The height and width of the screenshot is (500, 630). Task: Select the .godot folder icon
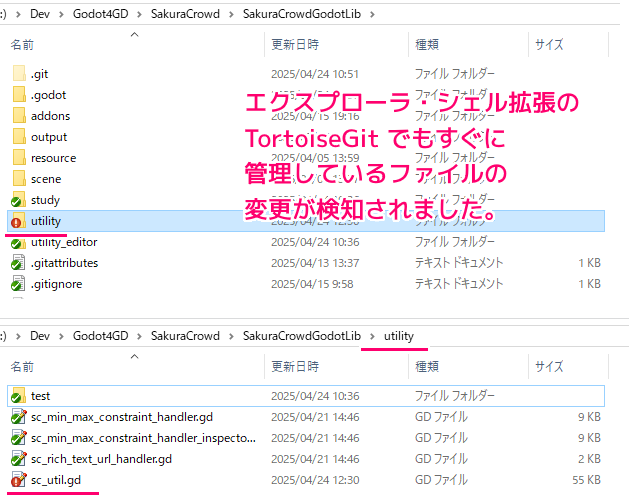pos(19,94)
